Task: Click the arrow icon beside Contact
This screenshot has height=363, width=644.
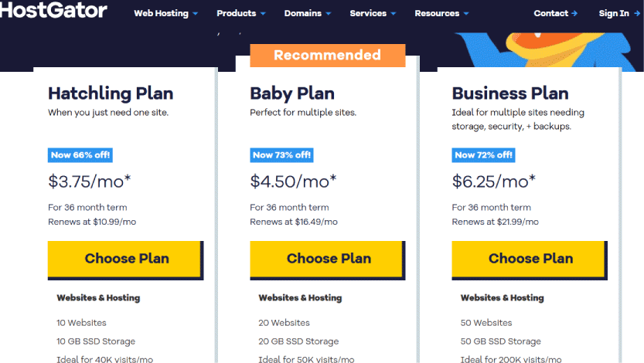Action: coord(574,14)
